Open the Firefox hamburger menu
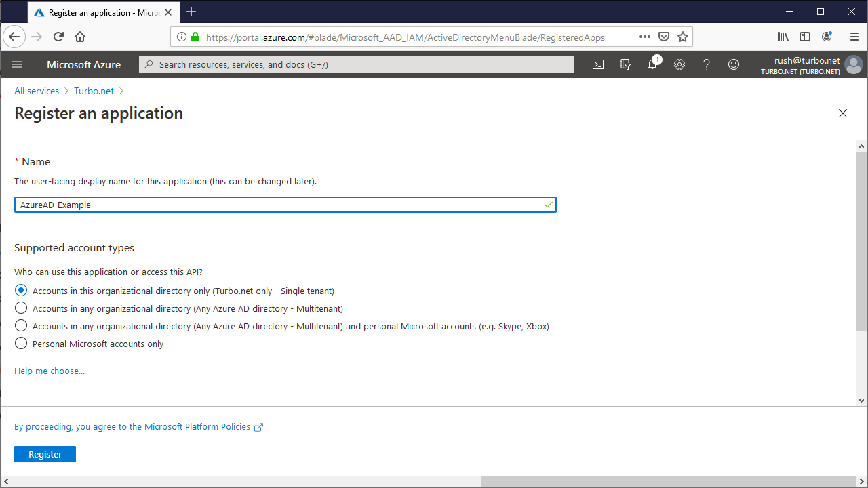This screenshot has width=868, height=488. (854, 37)
